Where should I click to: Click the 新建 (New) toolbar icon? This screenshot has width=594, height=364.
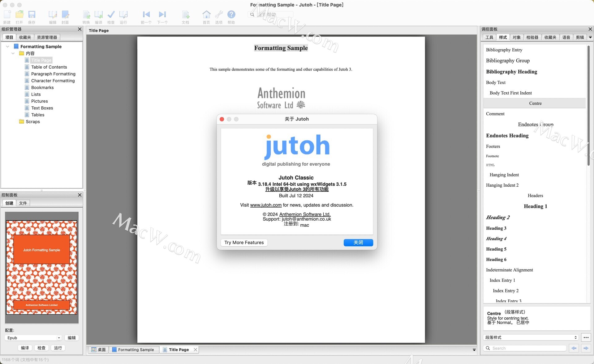7,17
